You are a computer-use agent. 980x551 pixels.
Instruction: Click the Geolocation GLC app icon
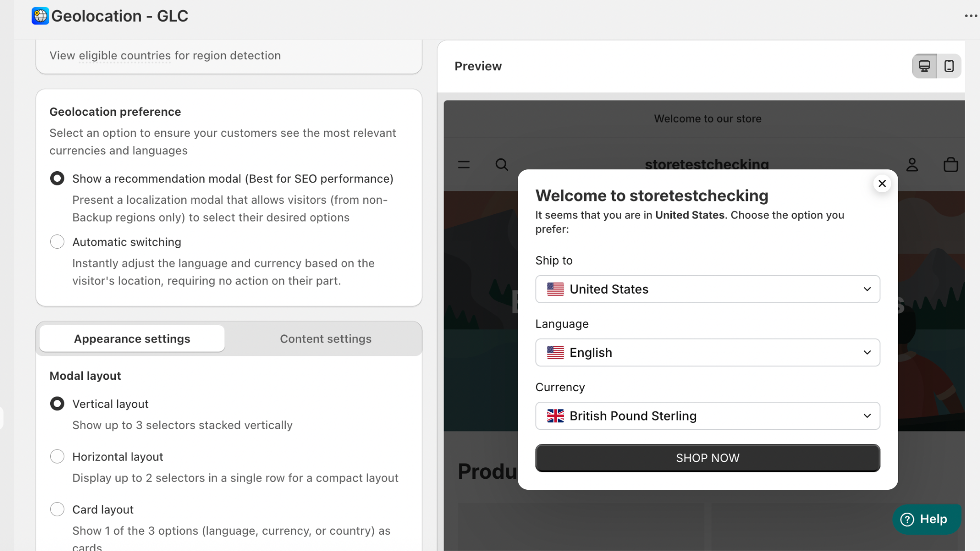[x=40, y=16]
